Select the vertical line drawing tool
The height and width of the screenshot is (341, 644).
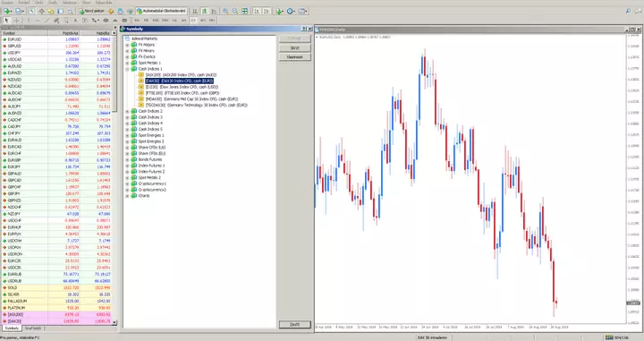tap(28, 20)
